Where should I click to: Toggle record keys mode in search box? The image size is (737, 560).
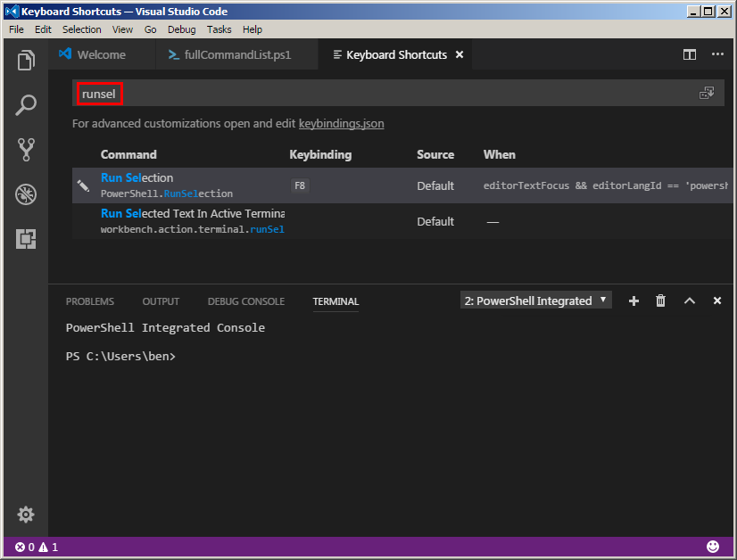[707, 93]
